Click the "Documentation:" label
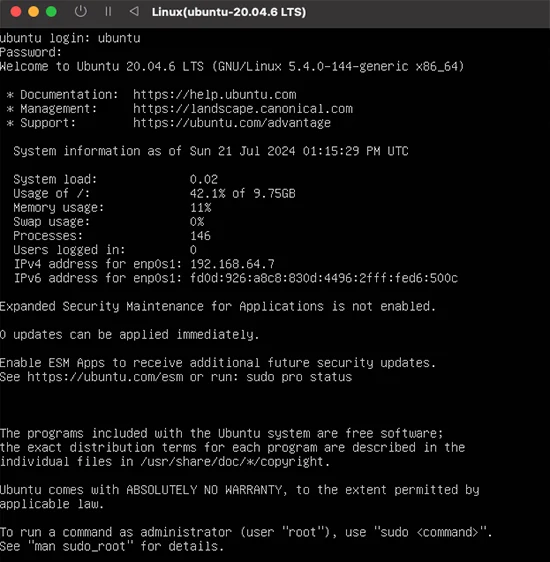The height and width of the screenshot is (562, 550). pyautogui.click(x=69, y=95)
